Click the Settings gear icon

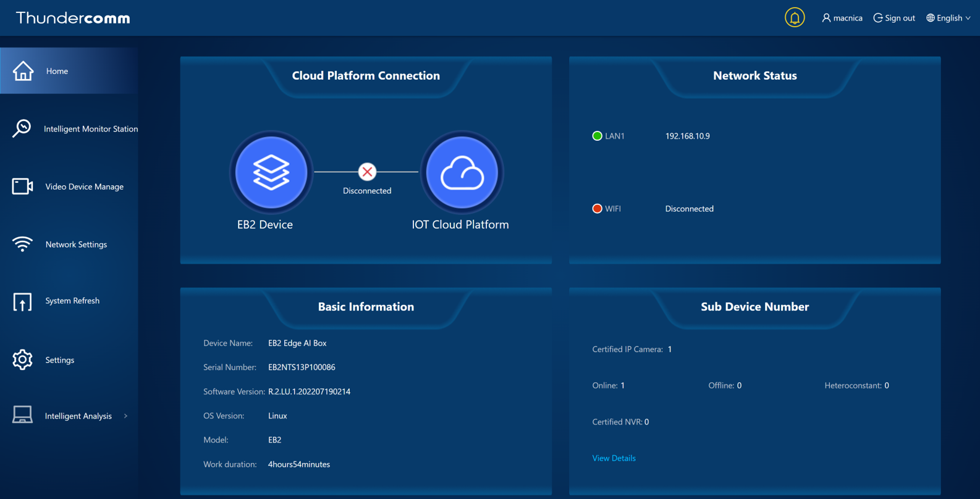coord(22,359)
